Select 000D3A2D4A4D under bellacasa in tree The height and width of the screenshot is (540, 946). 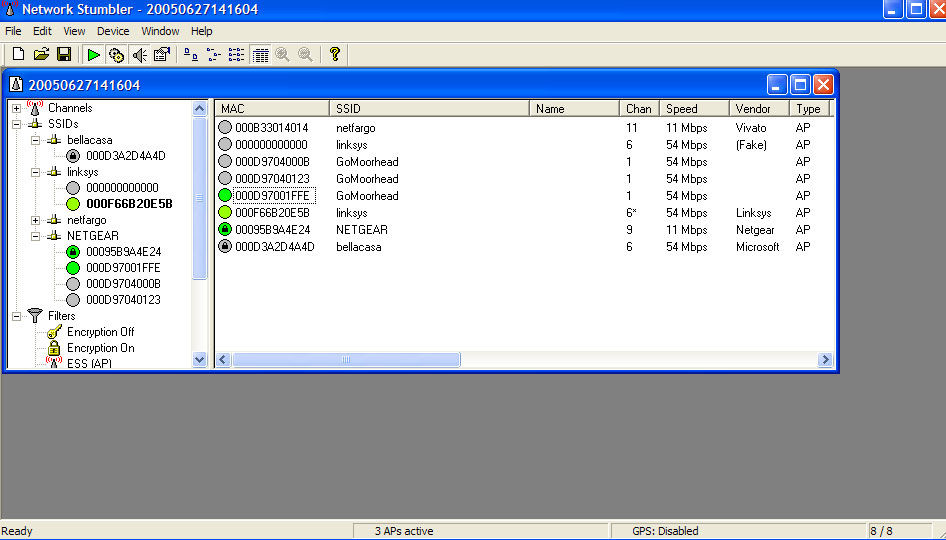pyautogui.click(x=125, y=156)
